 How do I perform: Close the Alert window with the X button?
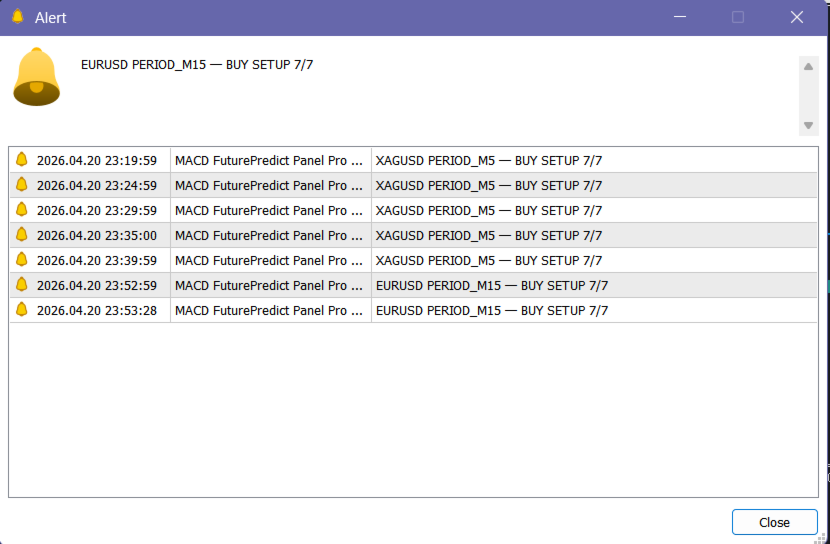(797, 17)
